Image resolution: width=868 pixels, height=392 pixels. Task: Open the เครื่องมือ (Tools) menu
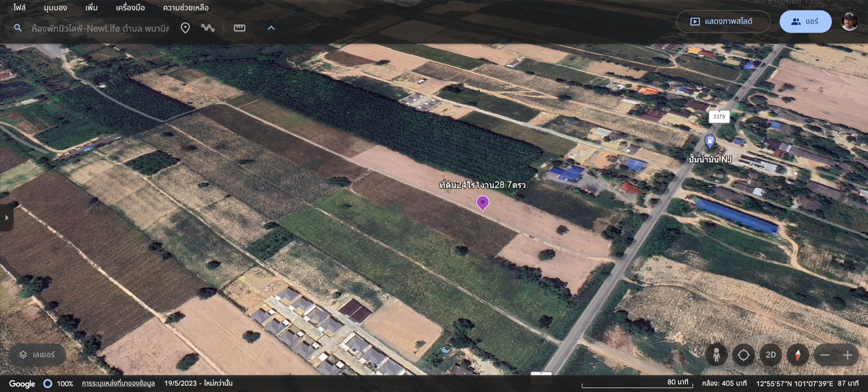(x=130, y=8)
